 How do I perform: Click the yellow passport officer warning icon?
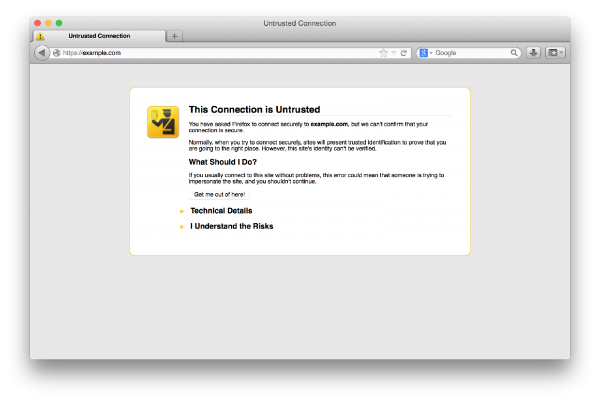[x=163, y=122]
